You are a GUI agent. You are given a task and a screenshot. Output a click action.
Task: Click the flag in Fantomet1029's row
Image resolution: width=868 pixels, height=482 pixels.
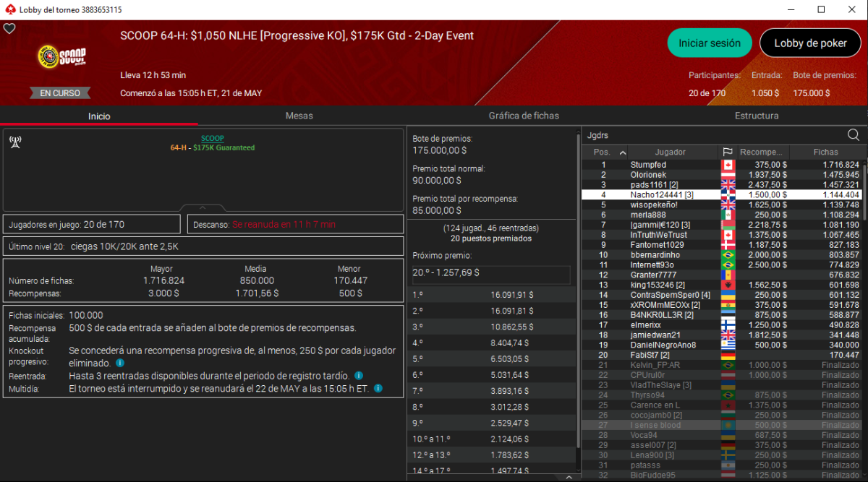(728, 245)
